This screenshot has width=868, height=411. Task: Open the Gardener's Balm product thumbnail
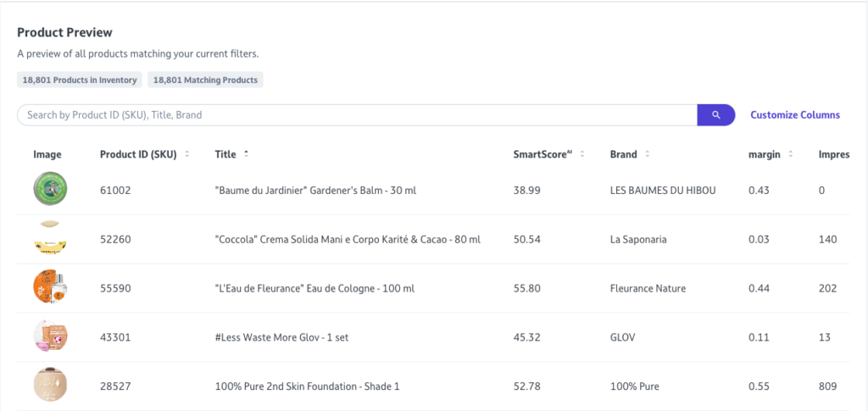pos(50,189)
